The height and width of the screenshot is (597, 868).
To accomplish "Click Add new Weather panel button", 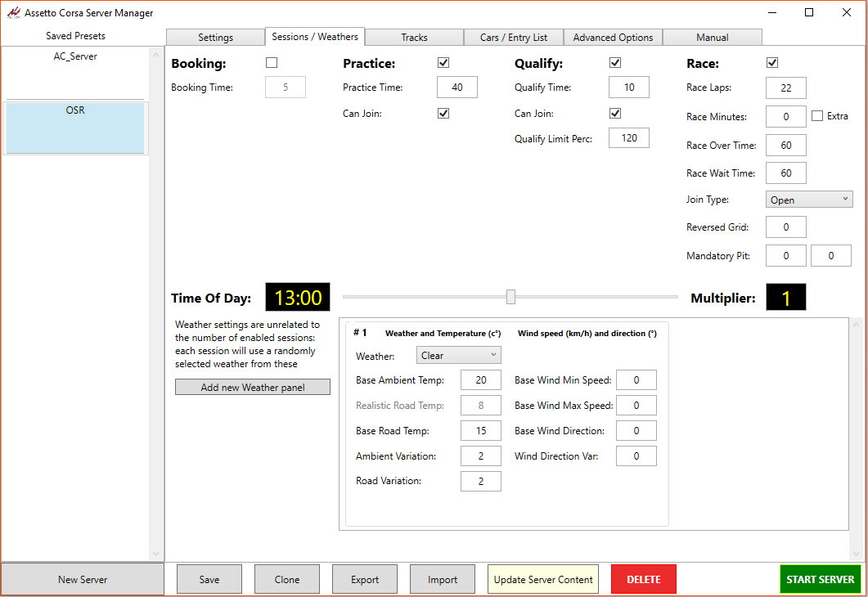I will pyautogui.click(x=253, y=387).
